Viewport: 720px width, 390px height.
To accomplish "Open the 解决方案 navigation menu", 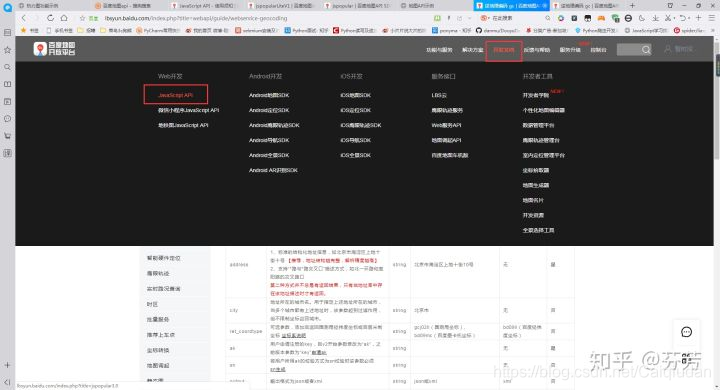I will [472, 50].
